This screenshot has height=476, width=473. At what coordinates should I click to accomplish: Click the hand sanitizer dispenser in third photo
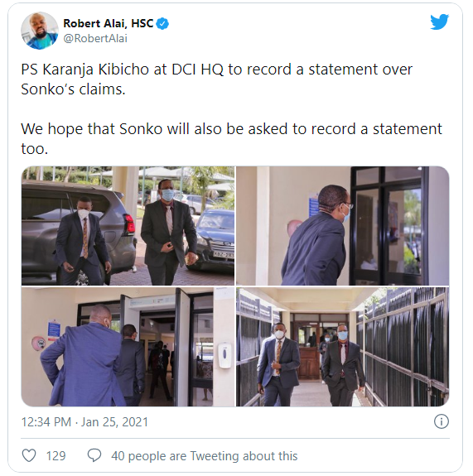click(224, 355)
